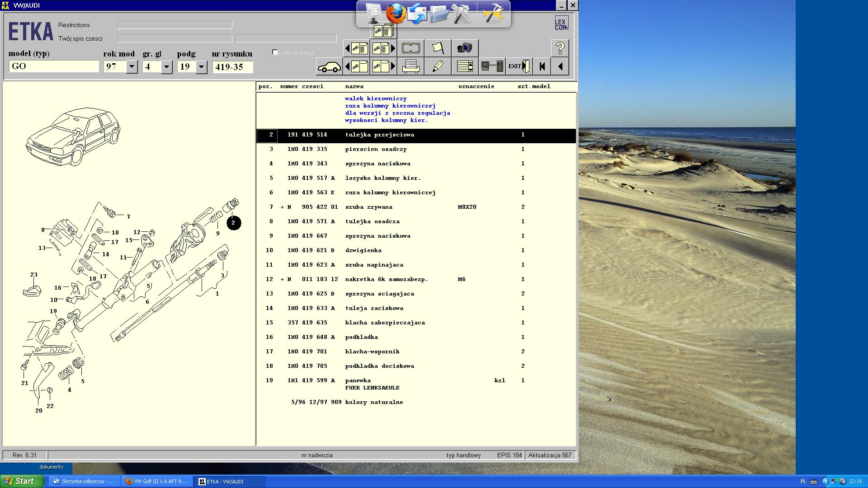Open the 'gr. gl' dropdown arrow
The height and width of the screenshot is (488, 868).
pos(166,67)
